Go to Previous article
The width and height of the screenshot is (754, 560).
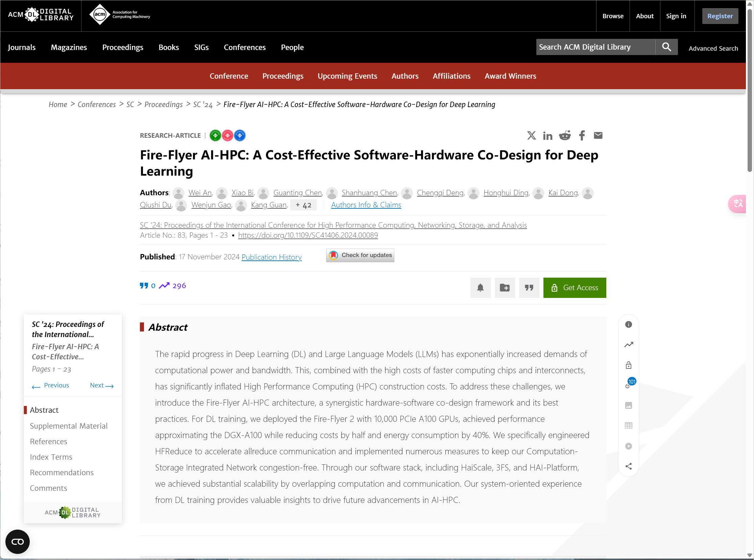[51, 385]
